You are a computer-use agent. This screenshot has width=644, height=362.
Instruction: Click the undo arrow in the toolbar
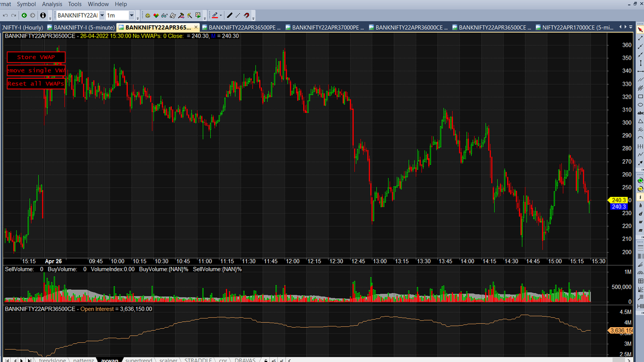5,16
